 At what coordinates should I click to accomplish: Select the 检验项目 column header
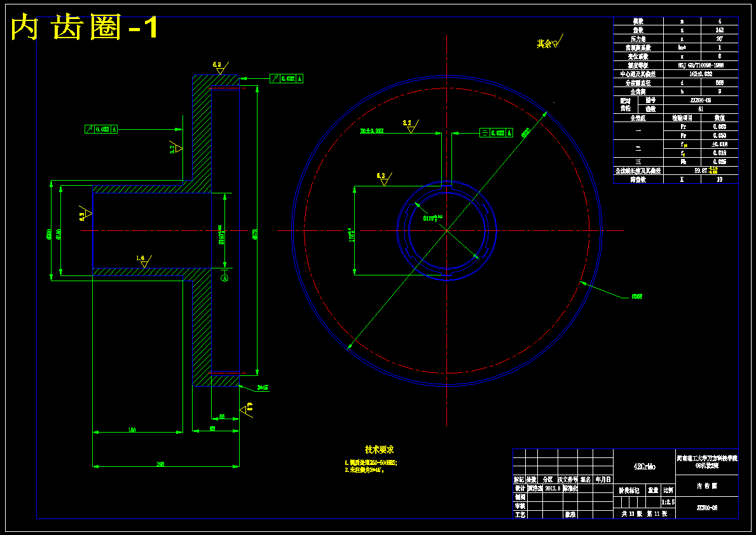682,118
